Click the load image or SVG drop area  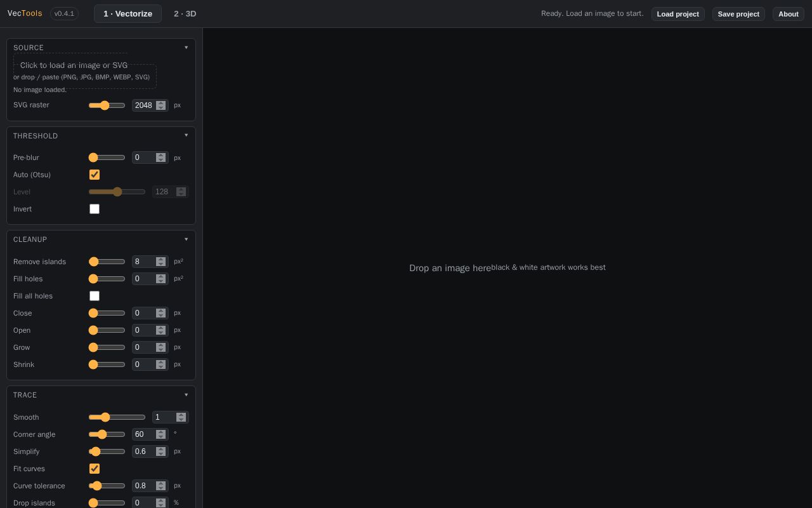(x=85, y=70)
